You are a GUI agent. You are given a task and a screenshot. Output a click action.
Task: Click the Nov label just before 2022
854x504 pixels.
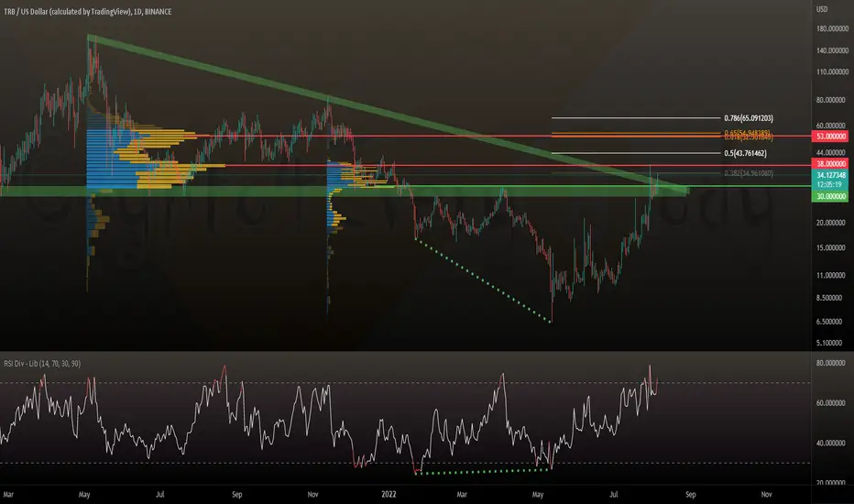click(x=312, y=495)
